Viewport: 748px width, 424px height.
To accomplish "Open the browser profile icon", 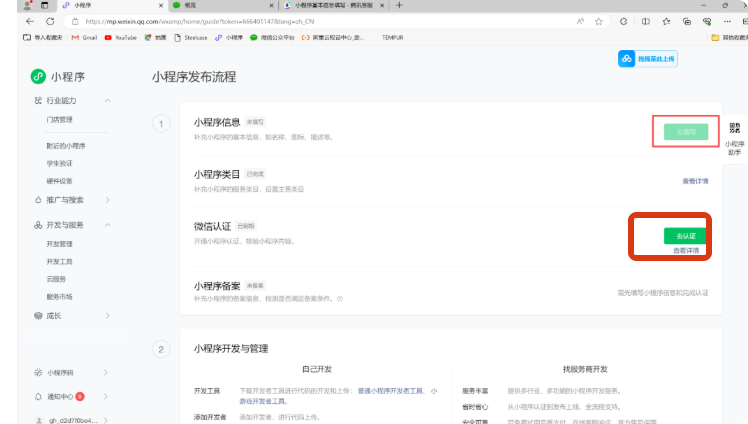I will (x=27, y=5).
